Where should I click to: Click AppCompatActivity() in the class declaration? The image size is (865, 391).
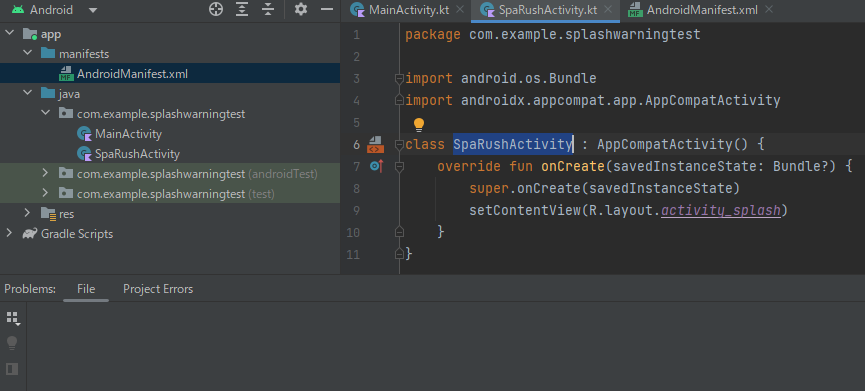pyautogui.click(x=672, y=144)
